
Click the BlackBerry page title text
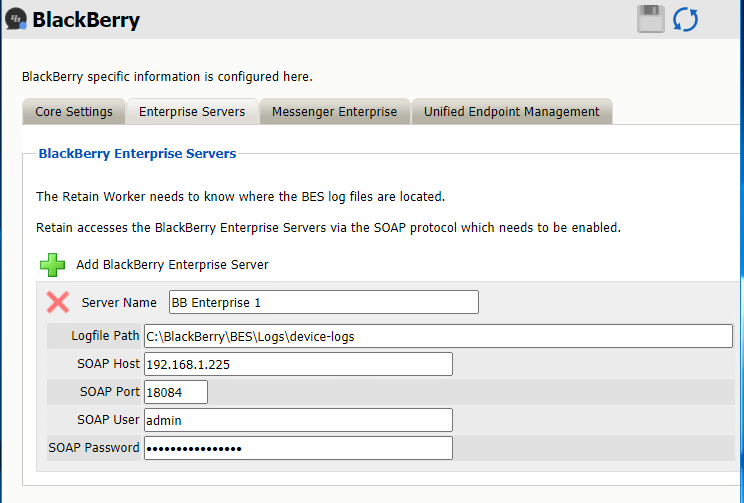(86, 20)
